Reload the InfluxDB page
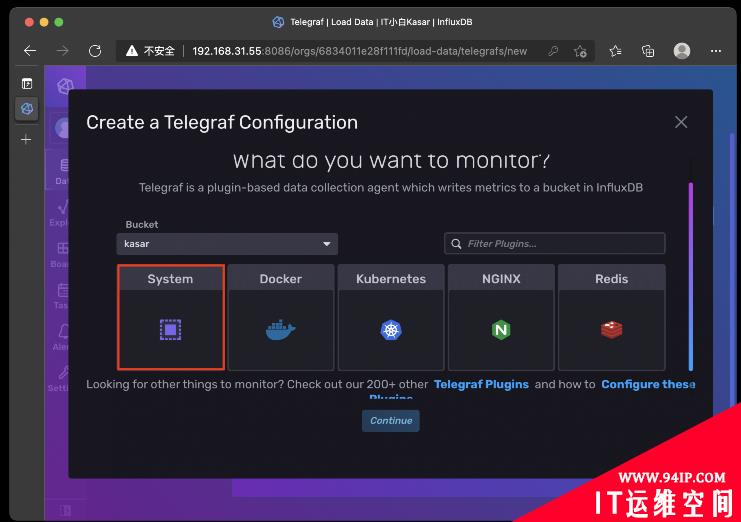 point(95,51)
